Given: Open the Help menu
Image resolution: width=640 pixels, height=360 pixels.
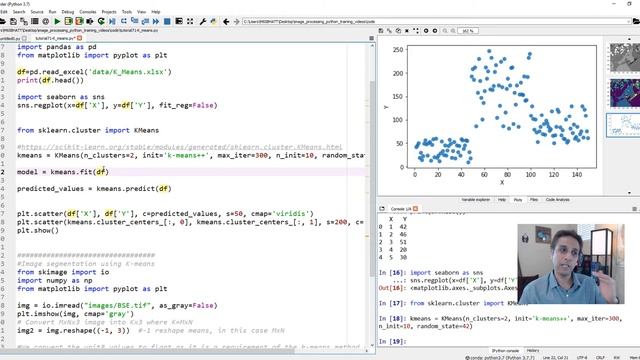Looking at the screenshot, I should pyautogui.click(x=156, y=12).
